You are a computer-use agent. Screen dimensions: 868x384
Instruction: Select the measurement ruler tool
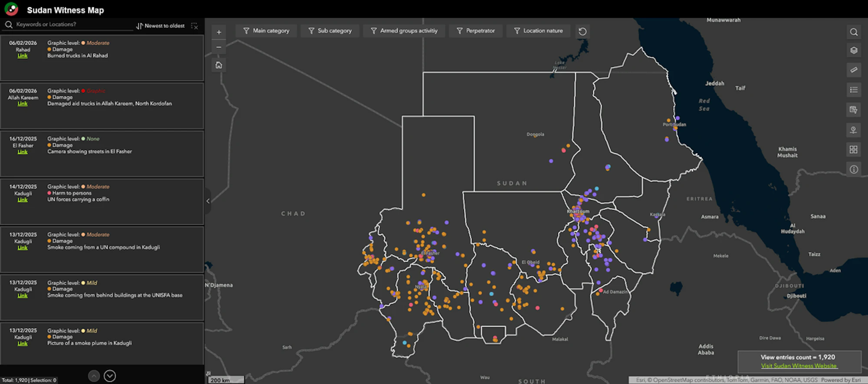[x=853, y=70]
